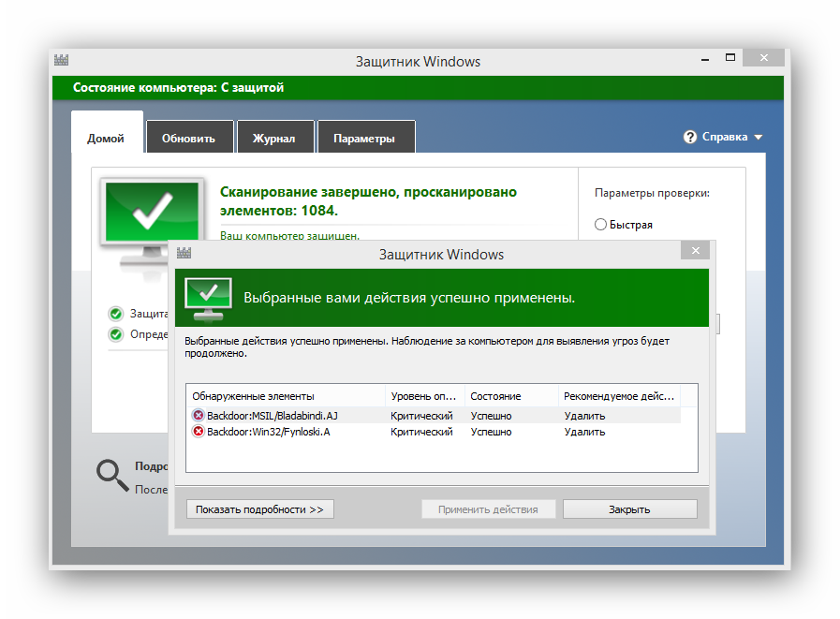Click the green monitor checkmark icon in dialog

pyautogui.click(x=208, y=297)
